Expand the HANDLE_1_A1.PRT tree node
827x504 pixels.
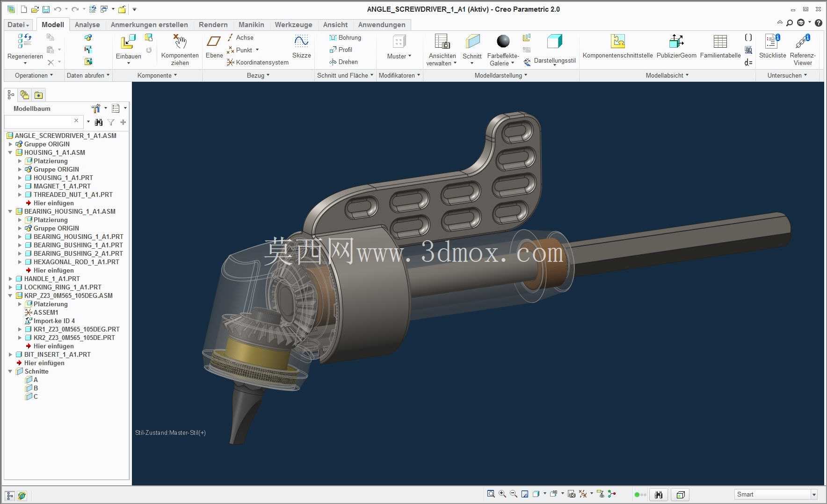[x=10, y=279]
